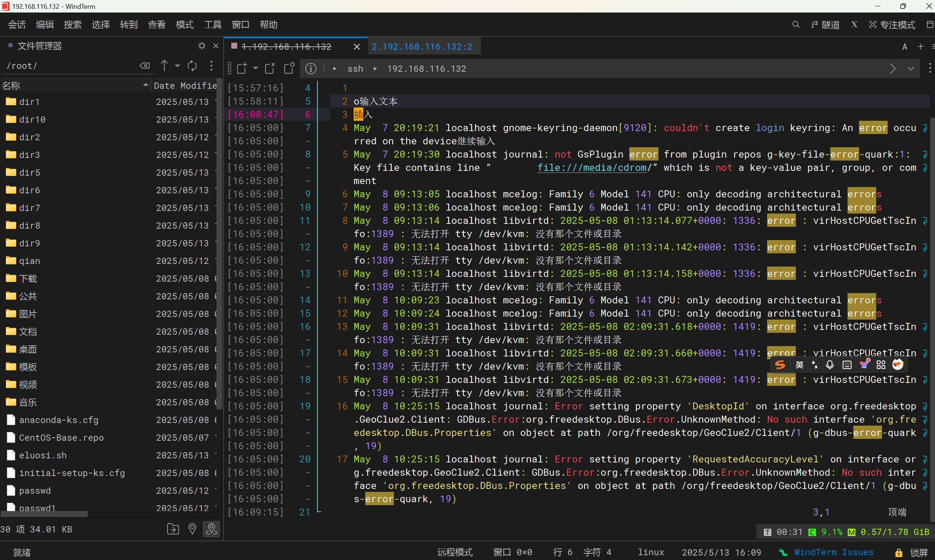Select the eluosi.sh file
This screenshot has width=935, height=560.
pyautogui.click(x=43, y=455)
